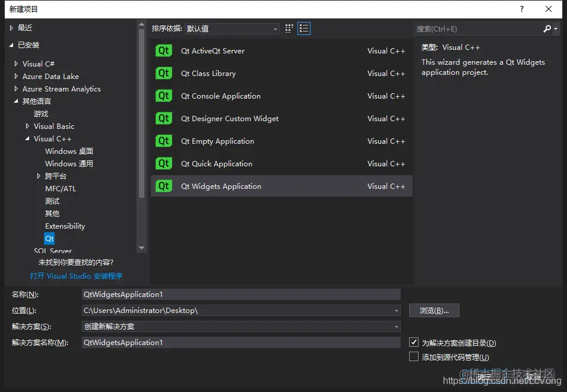Toggle create directory for solution checkbox
This screenshot has height=392, width=567.
pyautogui.click(x=414, y=342)
